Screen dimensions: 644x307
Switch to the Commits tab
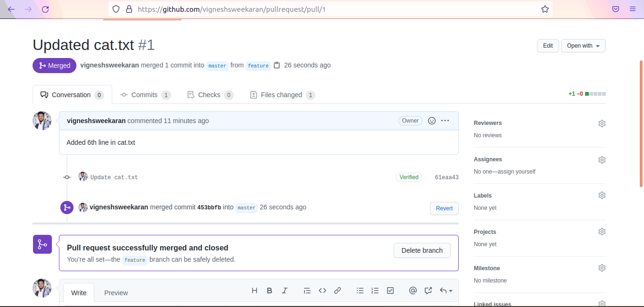point(144,95)
